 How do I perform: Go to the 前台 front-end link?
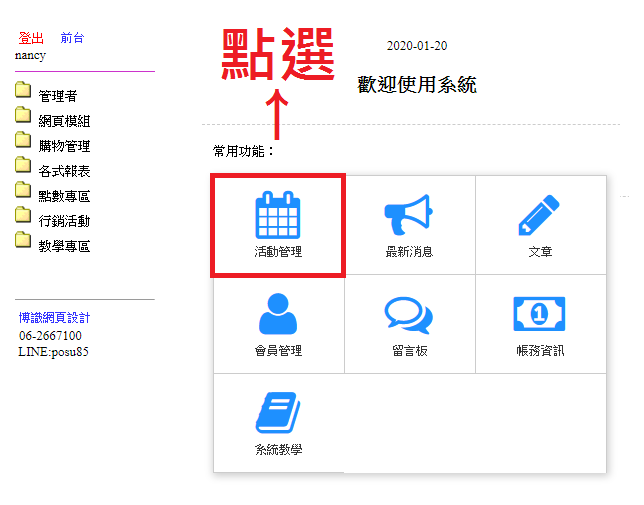point(72,38)
